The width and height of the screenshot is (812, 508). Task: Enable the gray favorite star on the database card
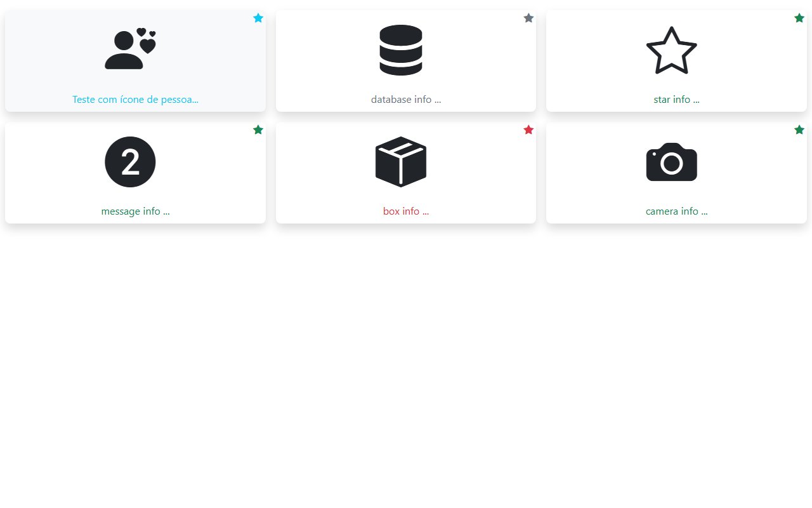tap(528, 18)
